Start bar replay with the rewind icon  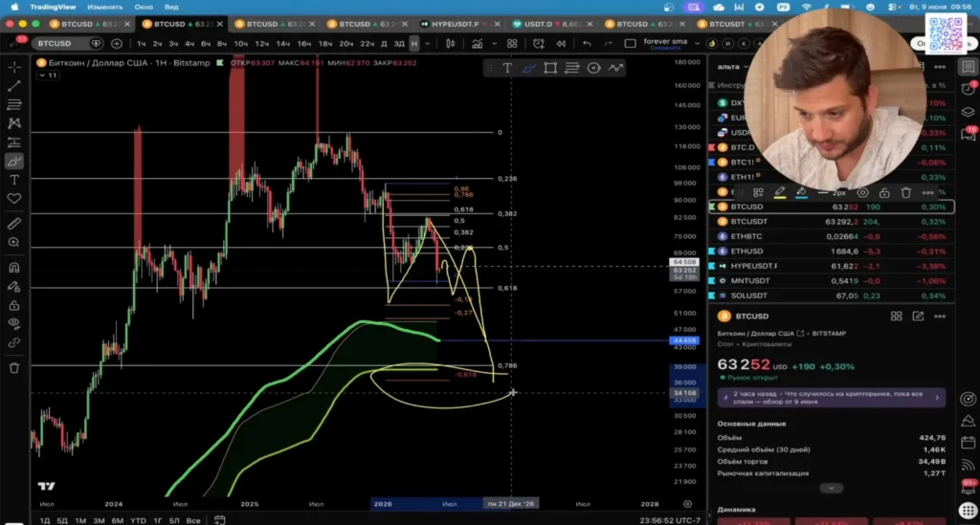coord(561,43)
